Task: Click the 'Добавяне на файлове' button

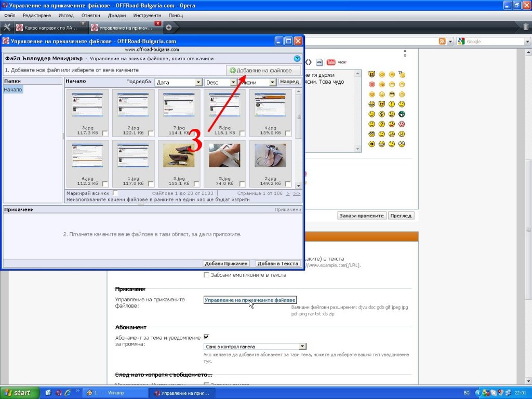Action: coord(263,70)
